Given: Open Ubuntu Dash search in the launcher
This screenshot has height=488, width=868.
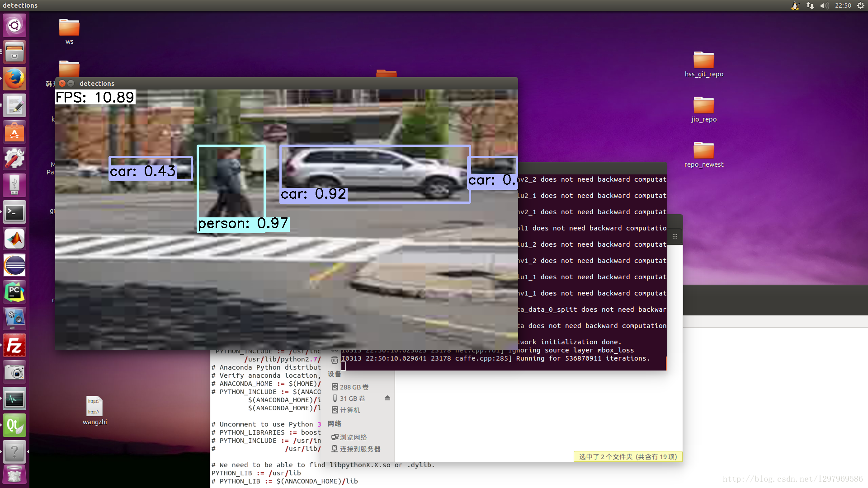Looking at the screenshot, I should 14,25.
